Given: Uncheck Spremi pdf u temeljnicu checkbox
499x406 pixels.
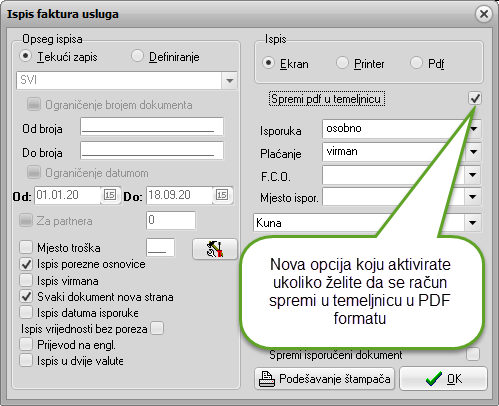Looking at the screenshot, I should coord(475,98).
